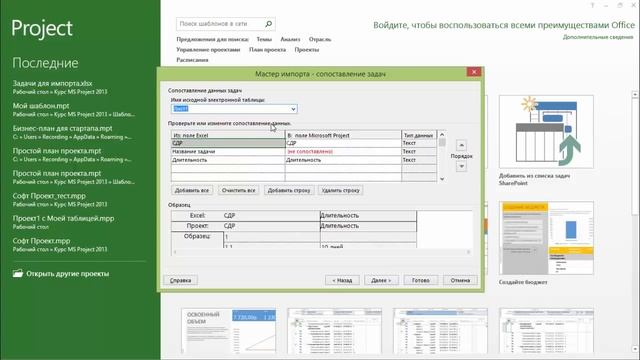Screen dimensions: 640x360
Task: Select the Длительность Excel field cell in the mapping table
Action: [x=228, y=160]
